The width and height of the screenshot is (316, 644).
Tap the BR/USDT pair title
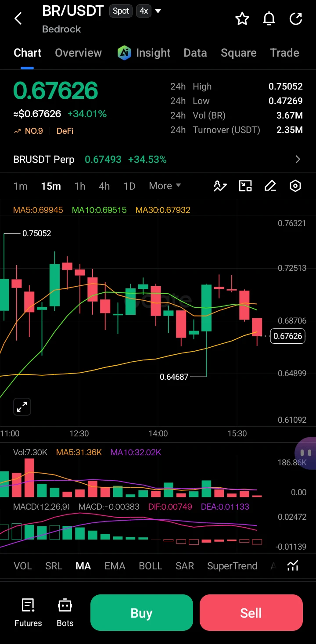coord(73,11)
